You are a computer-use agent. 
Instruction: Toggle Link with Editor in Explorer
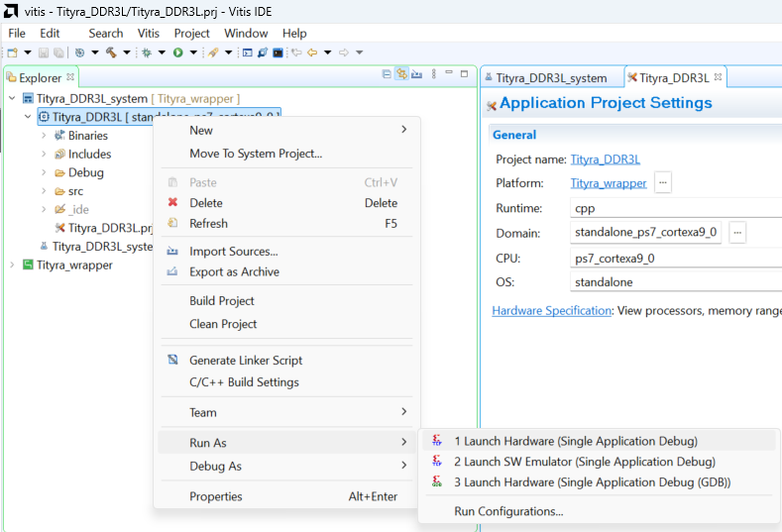click(401, 74)
